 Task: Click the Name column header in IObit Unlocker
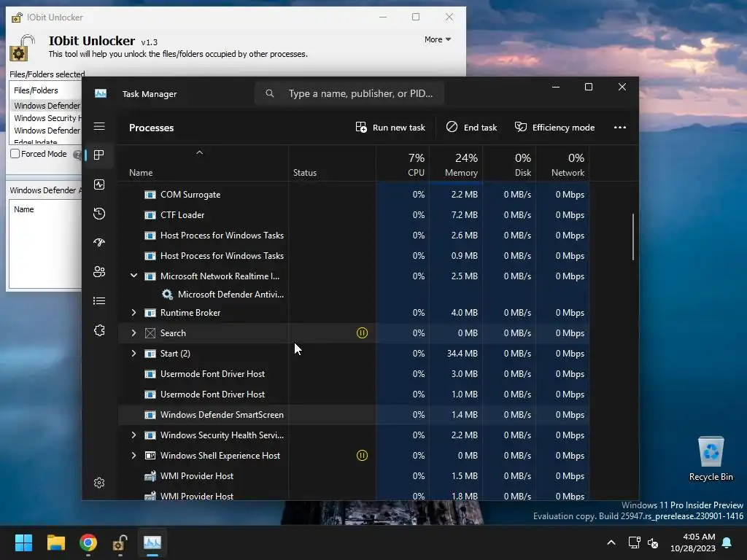(x=24, y=209)
